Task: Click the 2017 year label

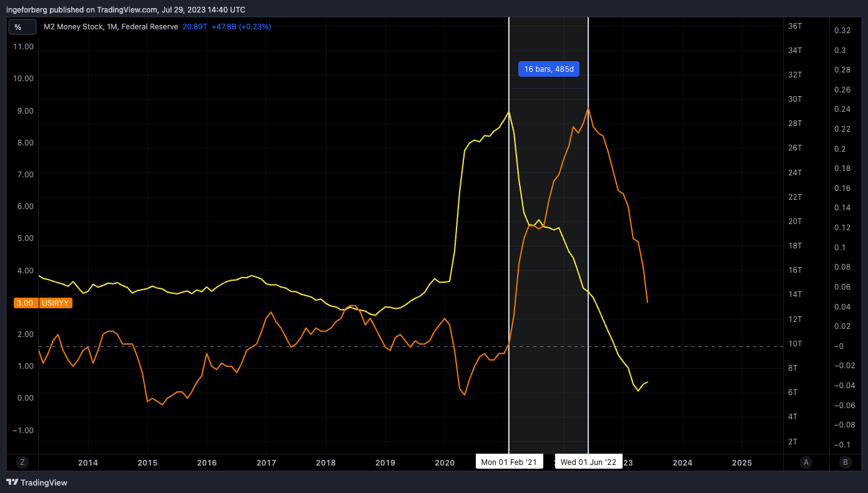Action: pyautogui.click(x=266, y=462)
